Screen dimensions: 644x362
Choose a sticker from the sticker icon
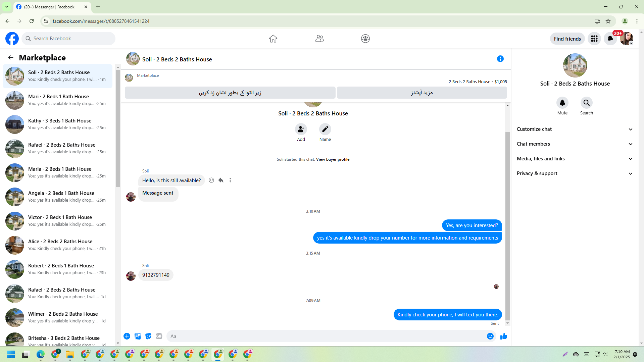pos(148,336)
